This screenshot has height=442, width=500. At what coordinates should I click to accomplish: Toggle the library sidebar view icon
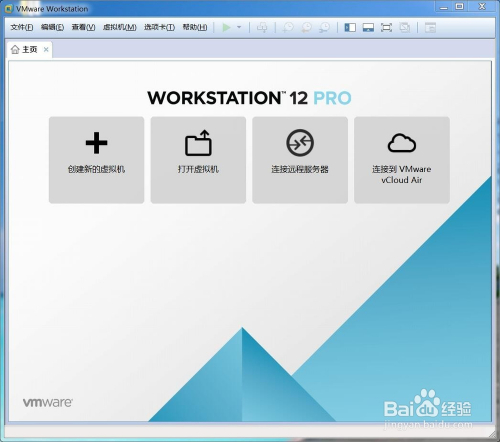(x=350, y=27)
